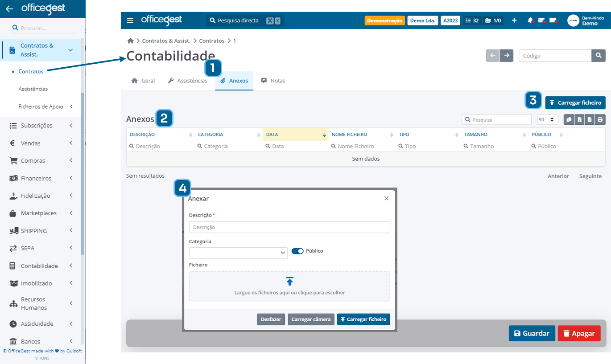Click the print icon in the Anexos toolbar
This screenshot has height=364, width=611.
tap(600, 119)
